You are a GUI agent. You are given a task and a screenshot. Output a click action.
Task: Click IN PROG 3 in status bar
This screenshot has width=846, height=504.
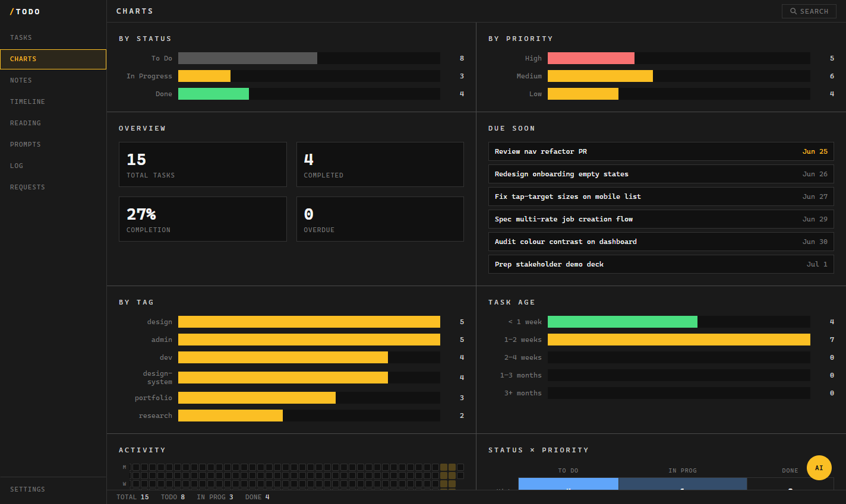tap(215, 497)
